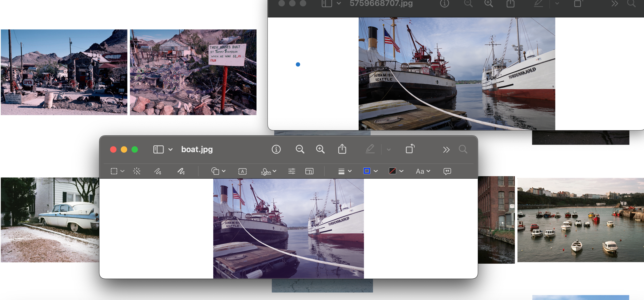The height and width of the screenshot is (300, 644).
Task: Click the Instant Alpha magic wand tool
Action: click(137, 171)
